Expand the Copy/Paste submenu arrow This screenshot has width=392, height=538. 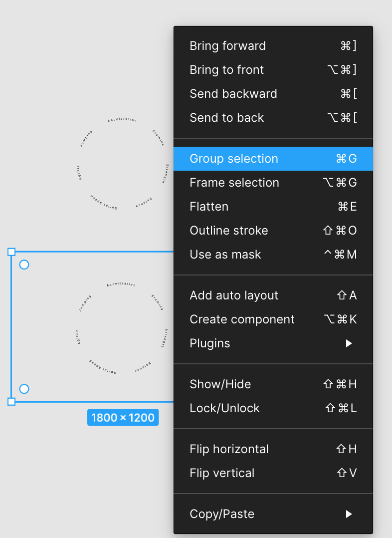click(x=349, y=514)
